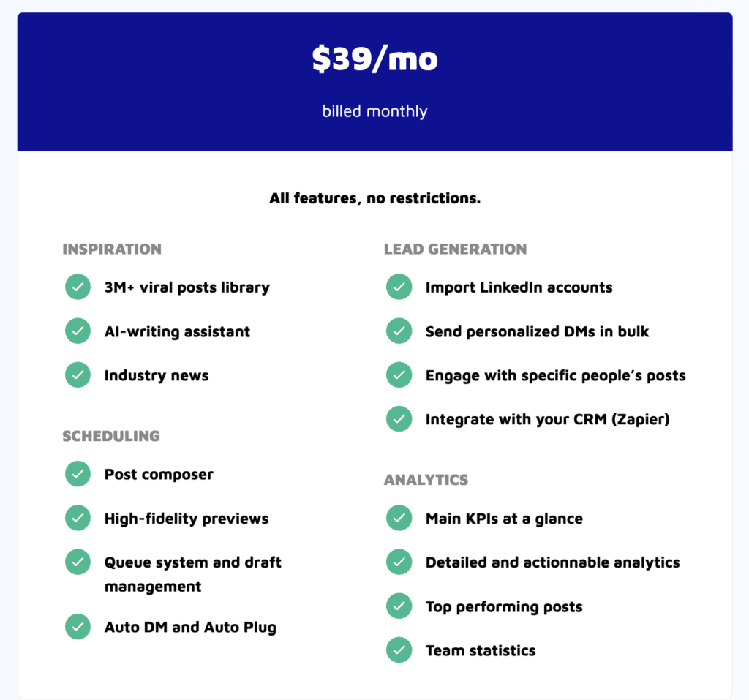Click the check icon for Main KPIs at a glance
749x700 pixels.
(399, 518)
